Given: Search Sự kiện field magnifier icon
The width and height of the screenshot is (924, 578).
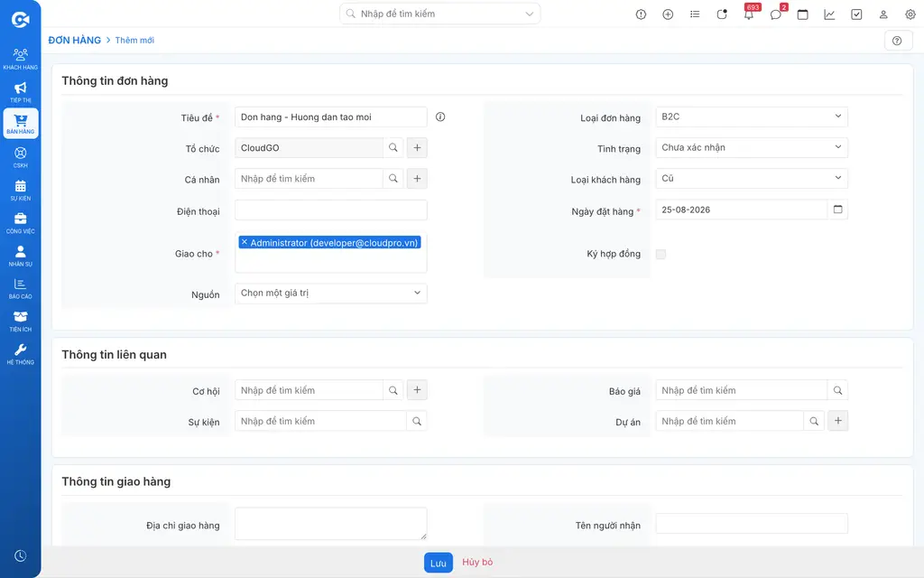Looking at the screenshot, I should click(417, 421).
